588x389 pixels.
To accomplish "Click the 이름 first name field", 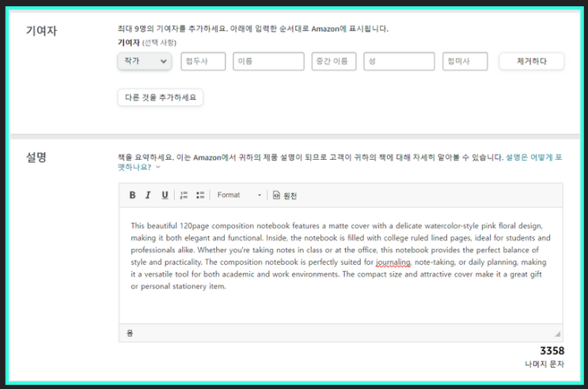I will point(268,61).
